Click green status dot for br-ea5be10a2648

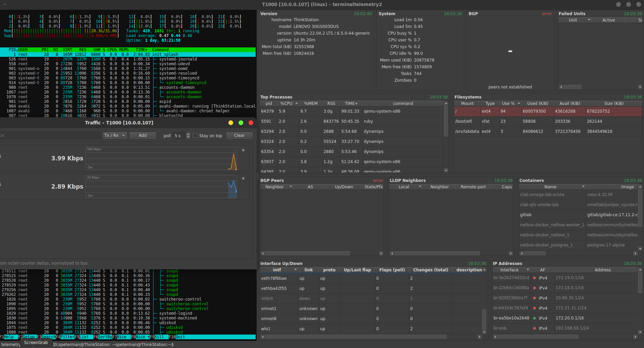click(534, 318)
